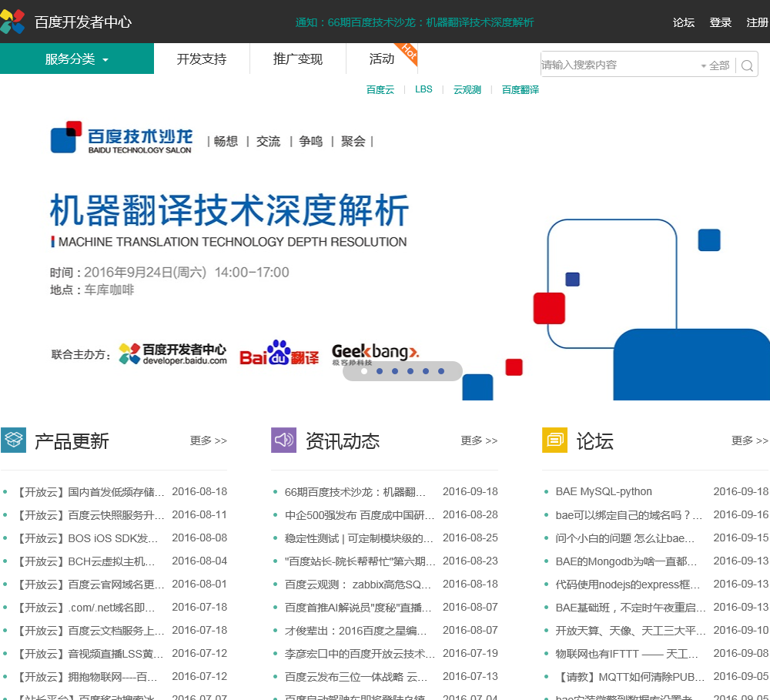Click the Baidu Developer Center logo icon

[13, 22]
